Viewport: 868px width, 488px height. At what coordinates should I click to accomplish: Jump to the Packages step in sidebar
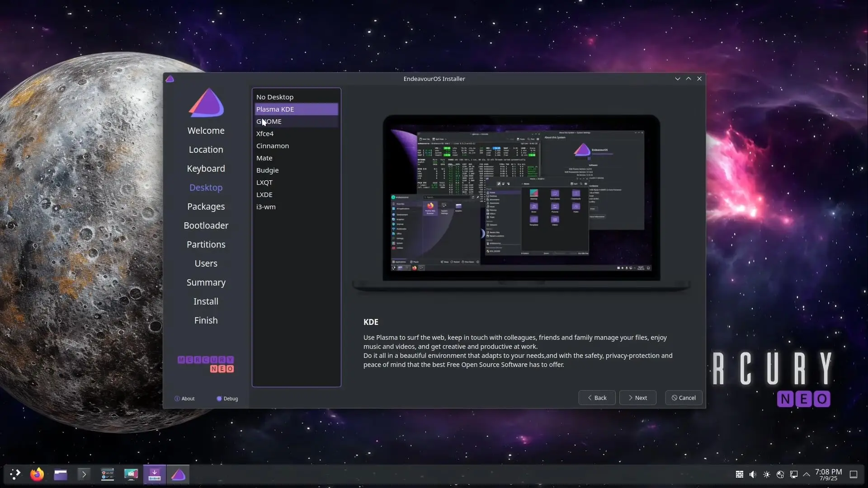pos(206,206)
